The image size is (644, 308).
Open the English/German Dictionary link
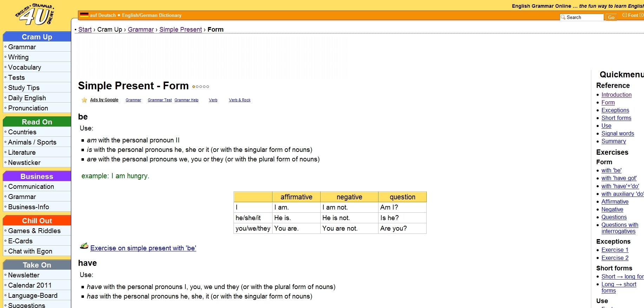(x=152, y=15)
